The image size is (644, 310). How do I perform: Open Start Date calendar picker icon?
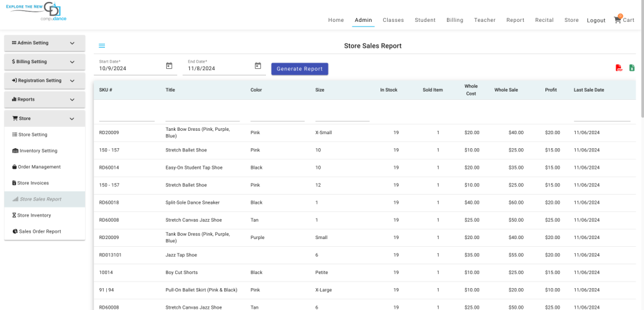coord(169,66)
